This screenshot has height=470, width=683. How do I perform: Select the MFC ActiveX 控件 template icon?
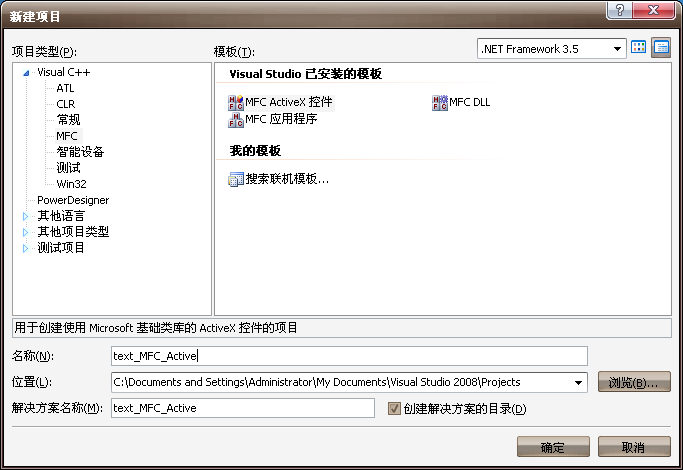coord(236,103)
